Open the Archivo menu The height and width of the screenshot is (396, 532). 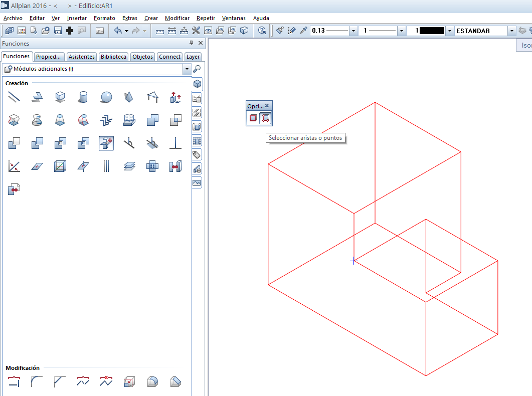[13, 19]
